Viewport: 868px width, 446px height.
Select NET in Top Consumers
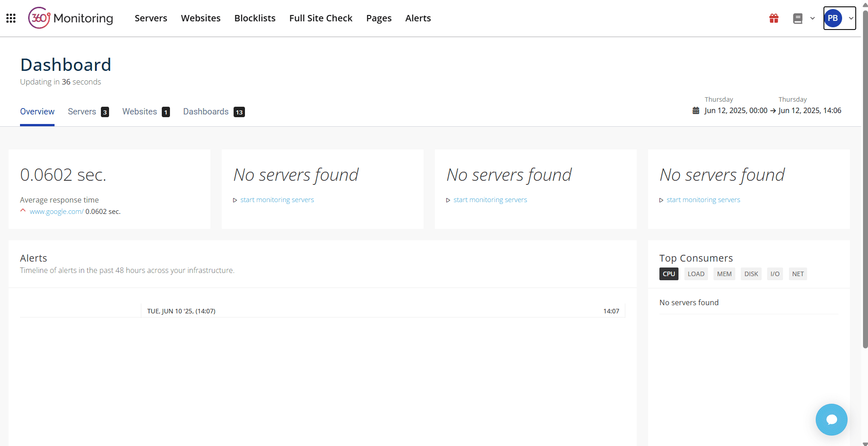pyautogui.click(x=798, y=274)
